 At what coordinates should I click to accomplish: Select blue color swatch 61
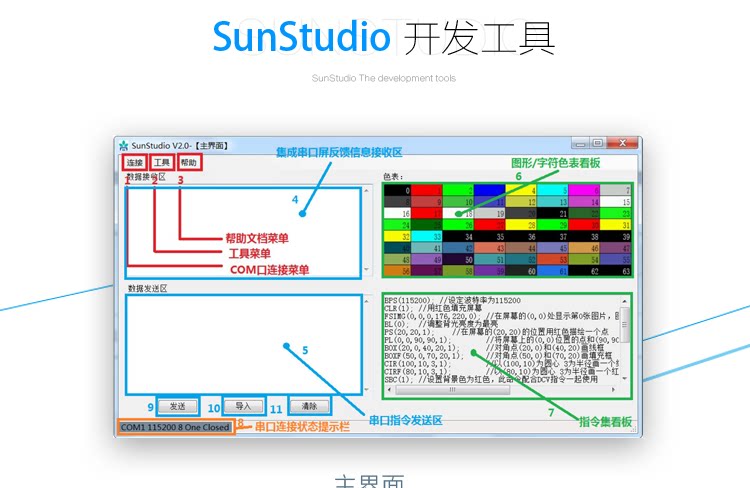pos(553,271)
